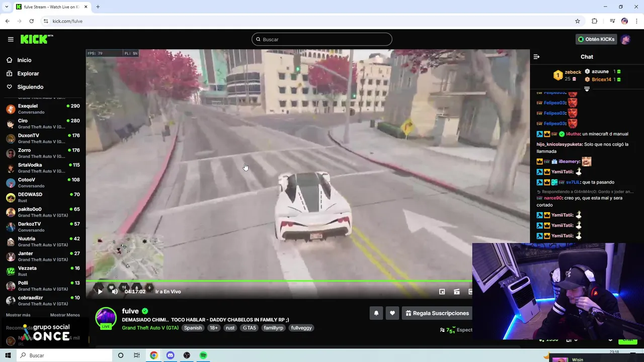Open cobraadlzr's channel row
Screen dimensions: 644x362
[x=43, y=301]
